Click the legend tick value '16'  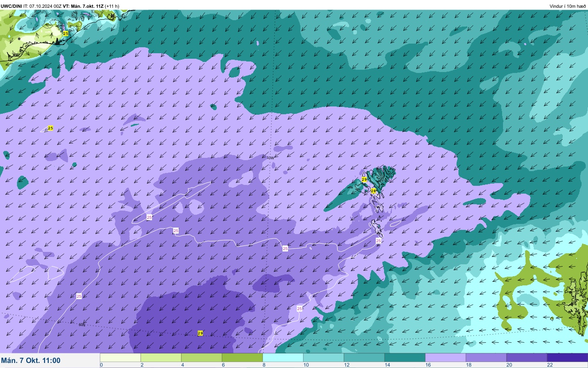point(428,365)
